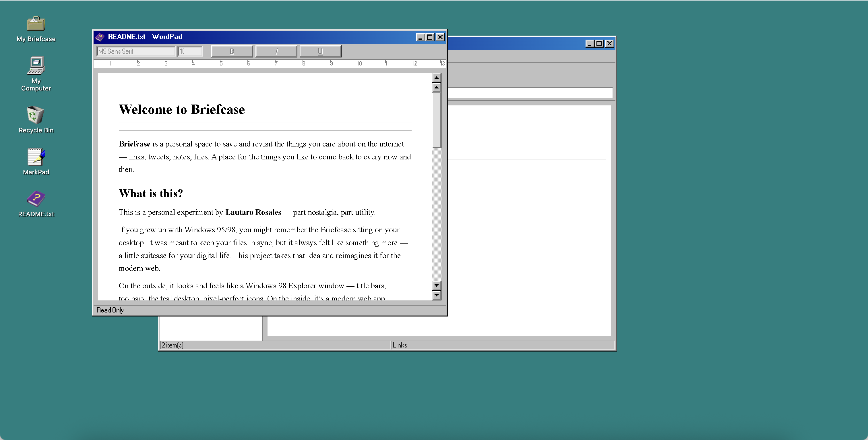Open My Briefcase from the desktop

tap(36, 29)
